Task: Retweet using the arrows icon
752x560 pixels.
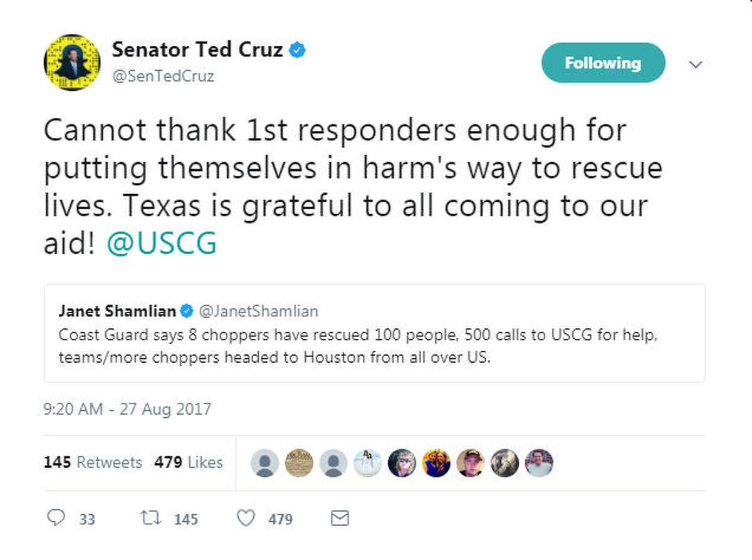Action: (151, 518)
